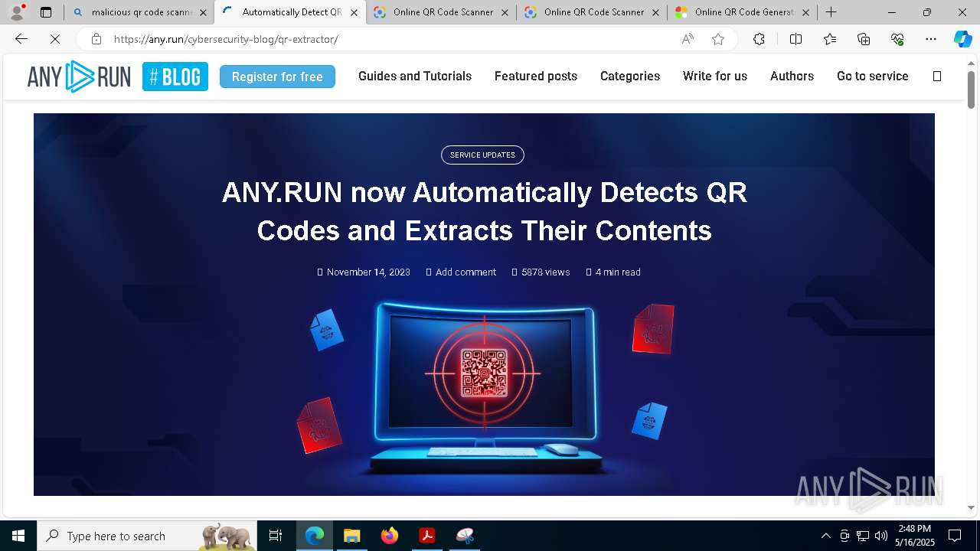Open Write for us page
The image size is (980, 551).
pos(715,76)
